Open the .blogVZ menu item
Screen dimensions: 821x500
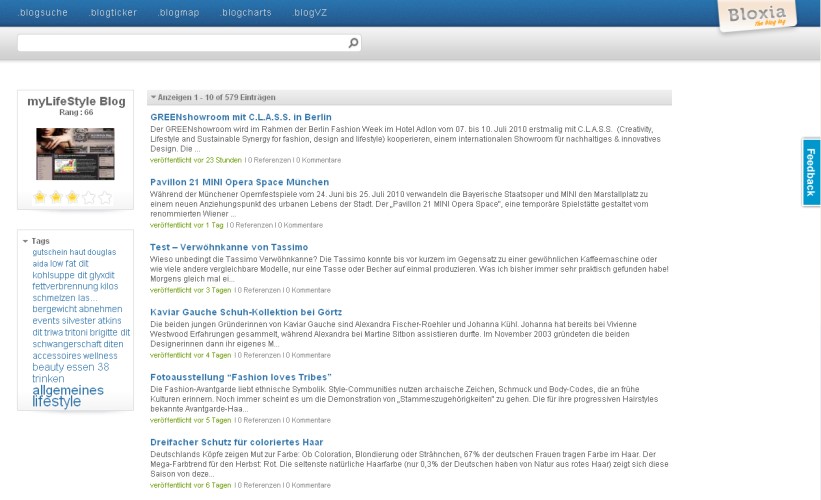[309, 13]
